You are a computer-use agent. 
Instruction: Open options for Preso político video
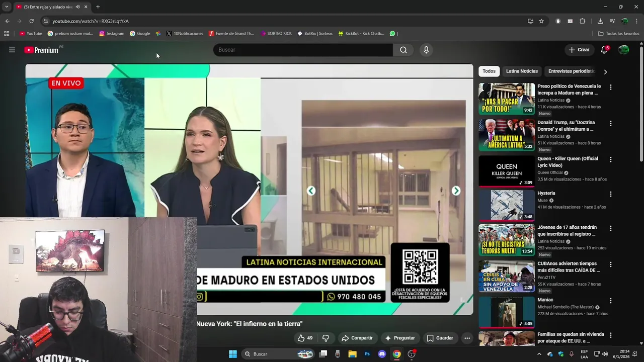pos(611,87)
